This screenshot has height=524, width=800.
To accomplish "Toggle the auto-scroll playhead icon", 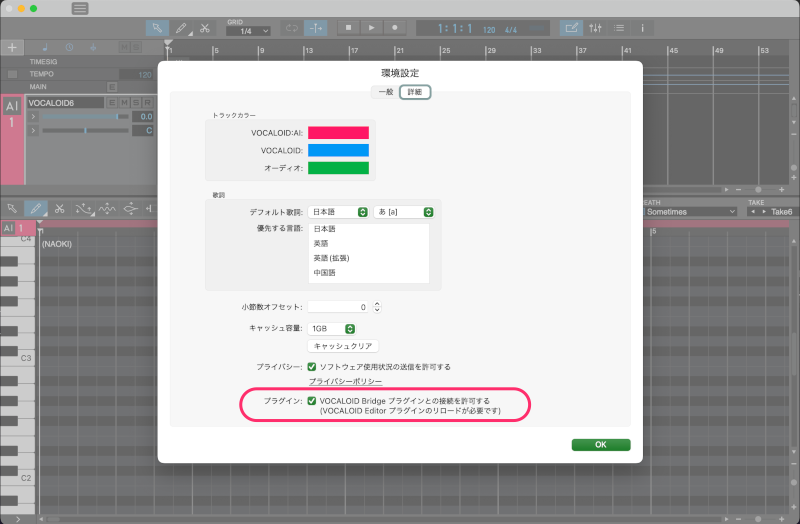I will (x=316, y=28).
